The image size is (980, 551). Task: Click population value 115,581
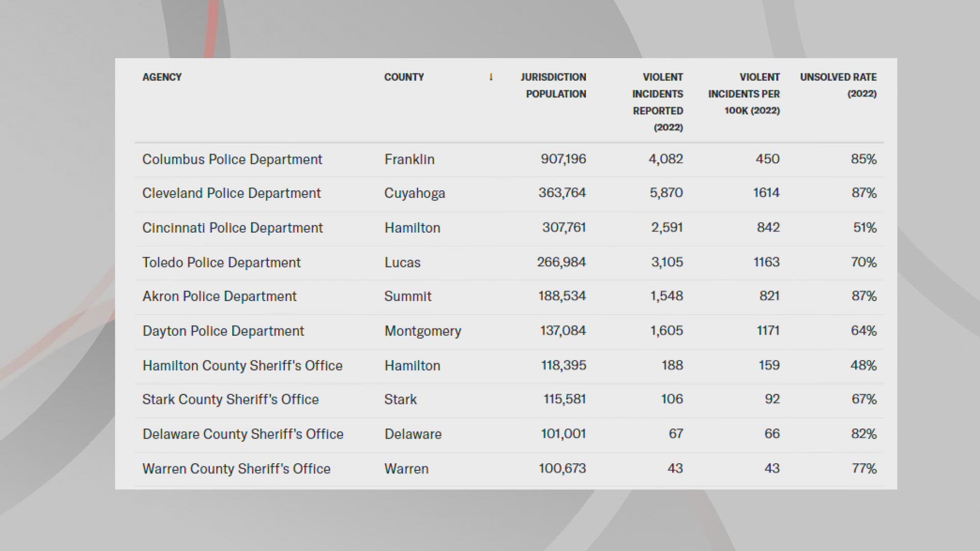point(565,399)
